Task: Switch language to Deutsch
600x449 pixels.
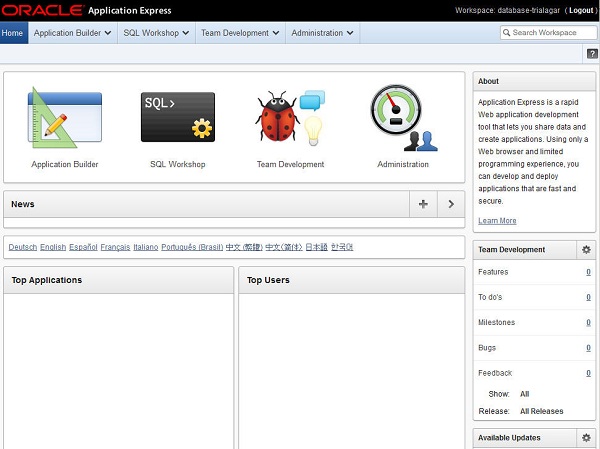Action: point(23,247)
